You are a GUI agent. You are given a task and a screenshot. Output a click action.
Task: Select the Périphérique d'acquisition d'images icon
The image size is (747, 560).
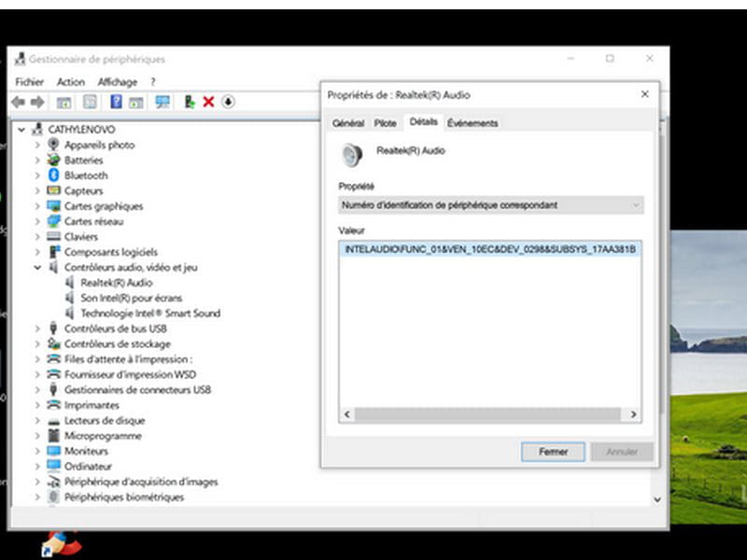point(53,482)
